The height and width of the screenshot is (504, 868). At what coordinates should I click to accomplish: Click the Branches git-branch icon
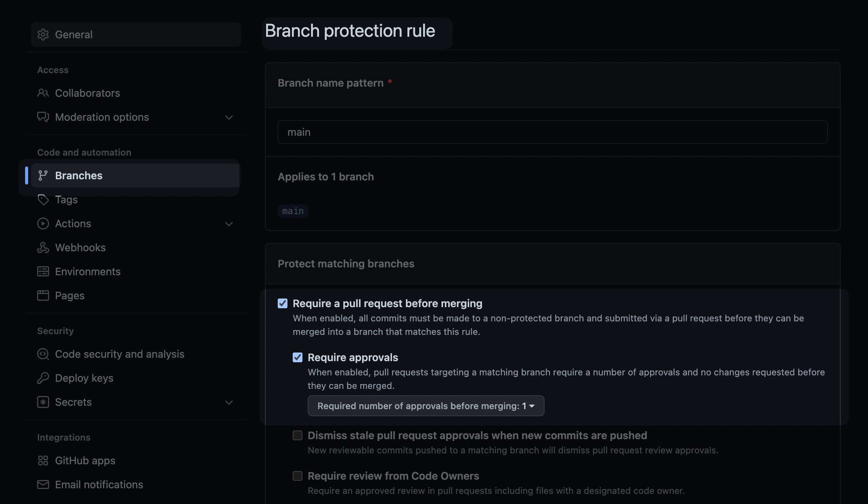[43, 175]
